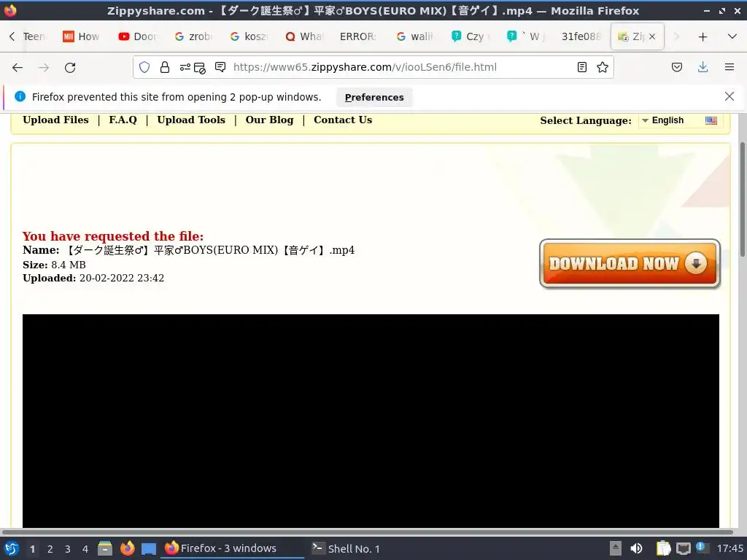Click the 17:45 clock
Viewport: 747px width, 560px height.
[x=729, y=548]
